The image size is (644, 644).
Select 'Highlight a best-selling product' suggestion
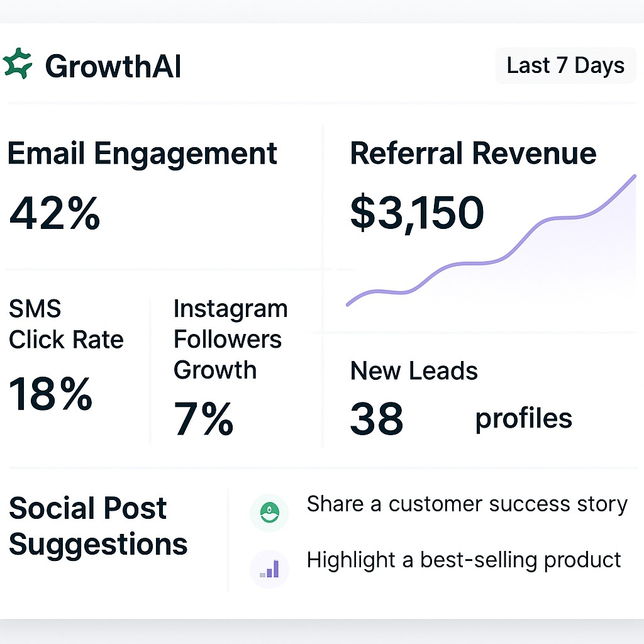(464, 559)
